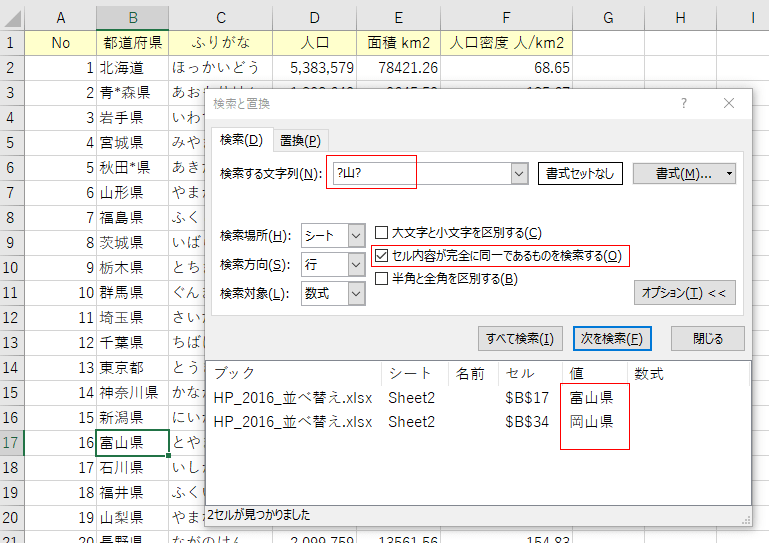This screenshot has height=543, width=769.
Task: Enable 大文字と小文字を区別する checkbox
Action: pos(381,233)
